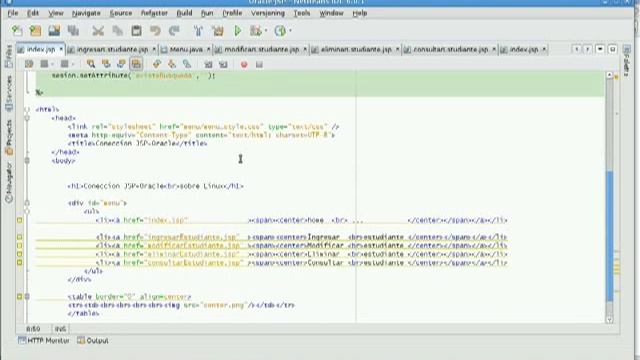Toggle the INS insert mode indicator

point(60,329)
